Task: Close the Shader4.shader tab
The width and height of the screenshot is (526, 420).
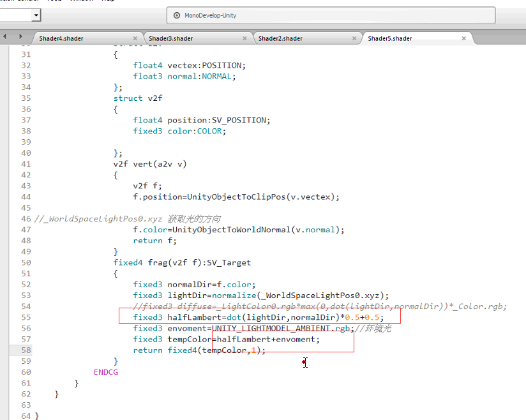Action: point(135,38)
